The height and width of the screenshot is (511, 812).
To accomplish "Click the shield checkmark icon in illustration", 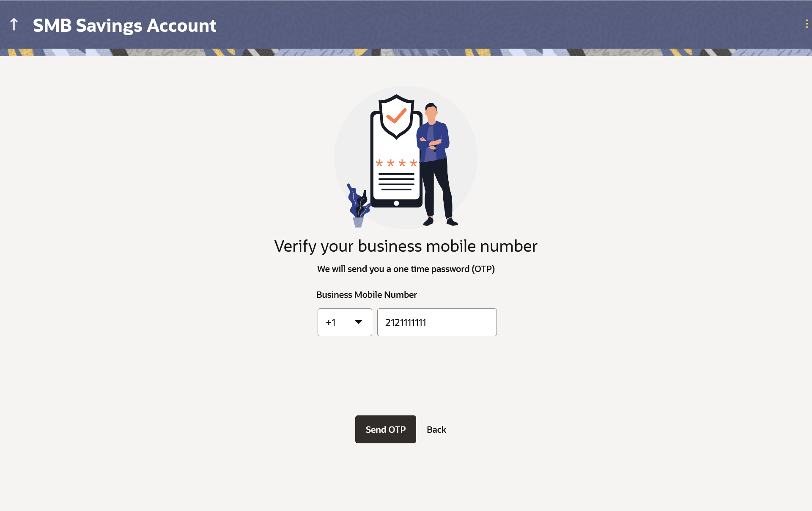I will (396, 116).
